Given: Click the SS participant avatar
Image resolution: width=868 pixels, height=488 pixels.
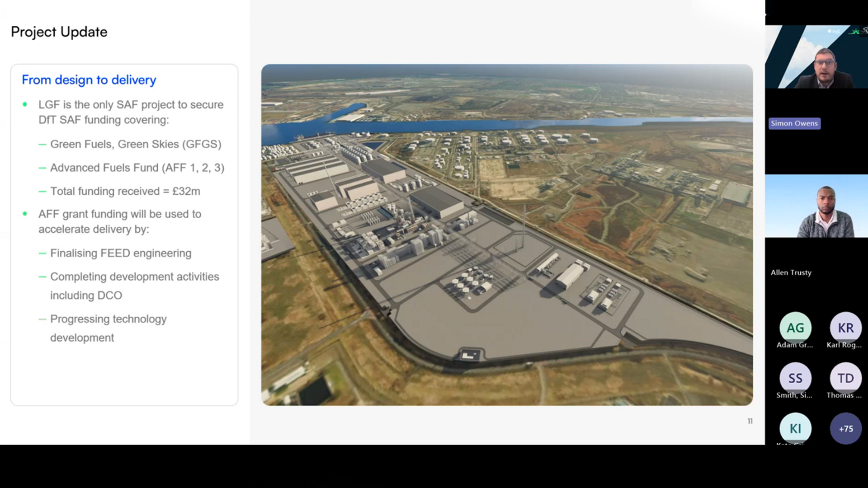Looking at the screenshot, I should [x=795, y=378].
